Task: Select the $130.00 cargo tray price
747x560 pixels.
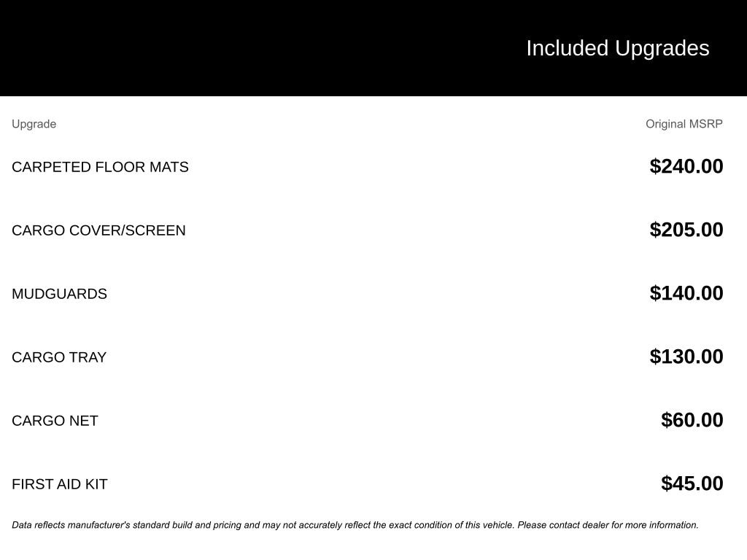Action: pos(686,357)
